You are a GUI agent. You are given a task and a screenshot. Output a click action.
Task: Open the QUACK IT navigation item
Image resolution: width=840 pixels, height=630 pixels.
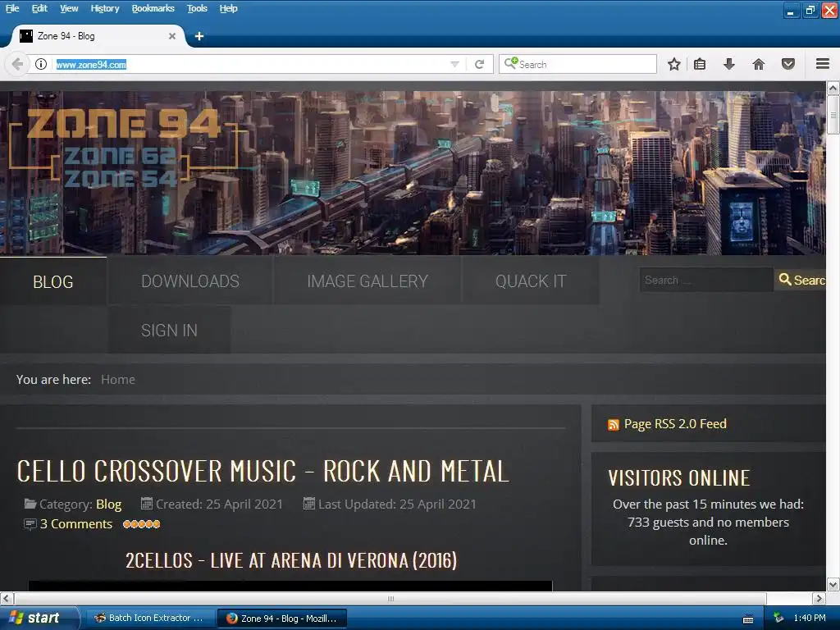pyautogui.click(x=531, y=281)
